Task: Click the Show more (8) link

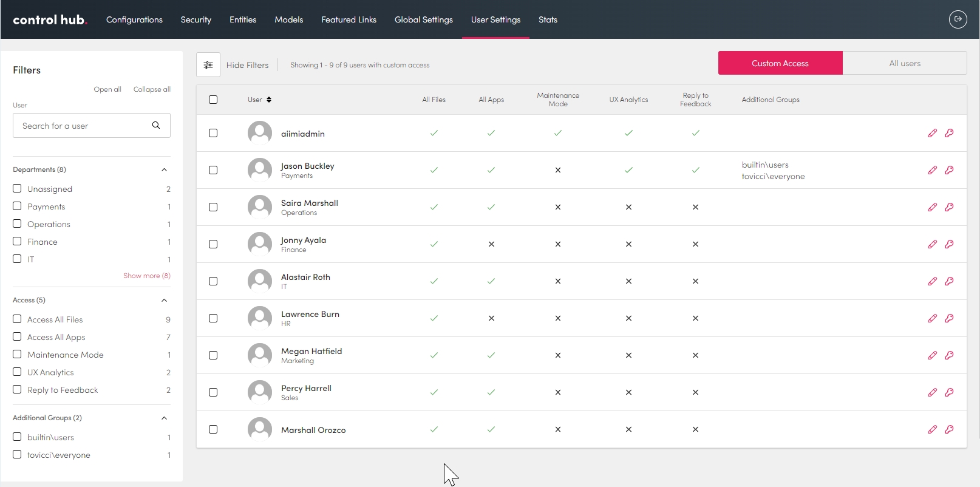Action: (146, 276)
